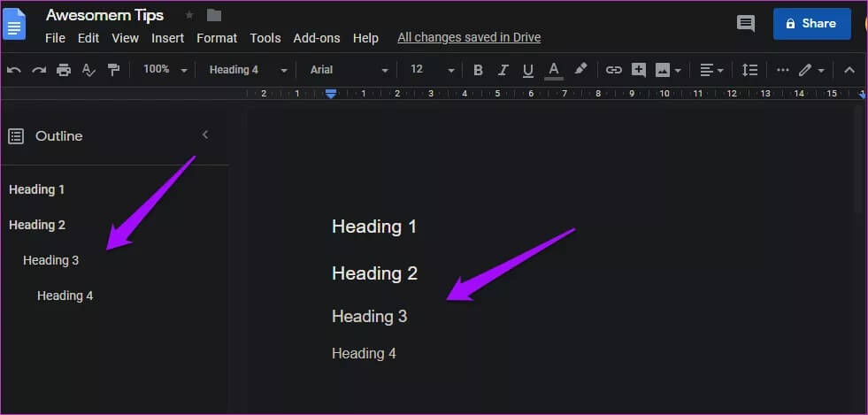Open the Add-ons menu
This screenshot has height=415, width=868.
(x=317, y=38)
